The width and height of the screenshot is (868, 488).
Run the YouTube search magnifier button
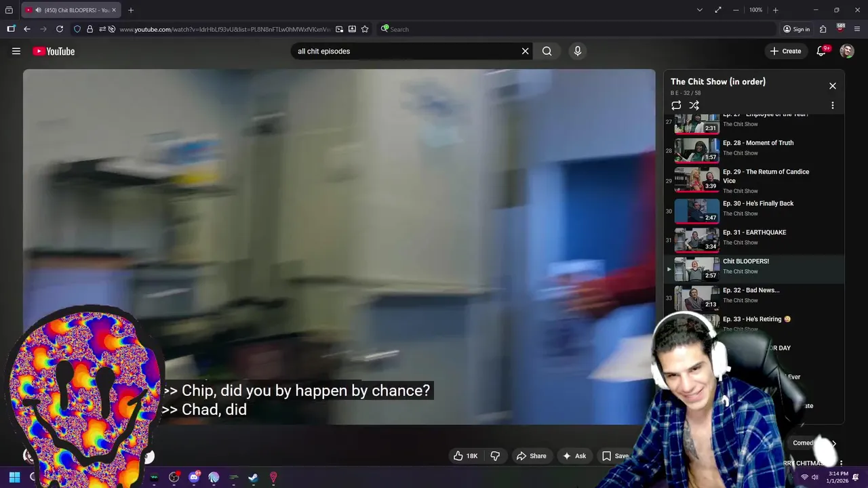click(x=547, y=51)
